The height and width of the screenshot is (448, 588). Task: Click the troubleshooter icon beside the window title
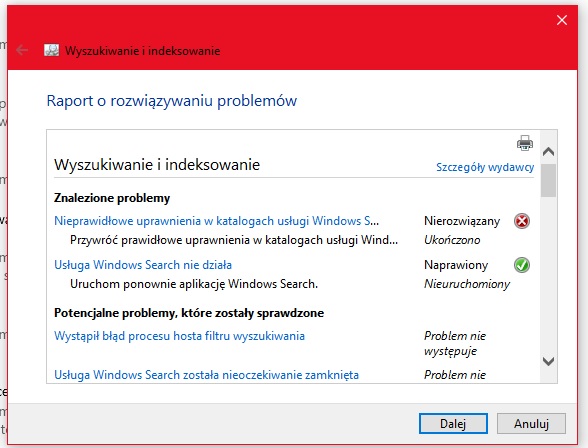[51, 50]
